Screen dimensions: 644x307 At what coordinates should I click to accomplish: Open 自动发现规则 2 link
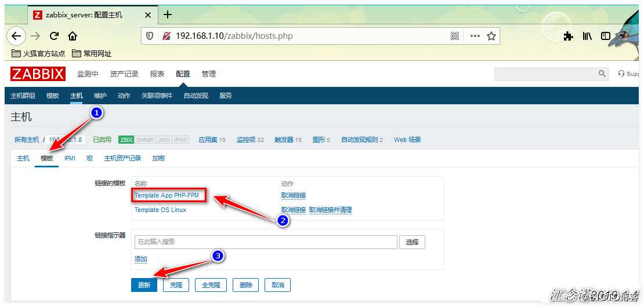(x=362, y=140)
